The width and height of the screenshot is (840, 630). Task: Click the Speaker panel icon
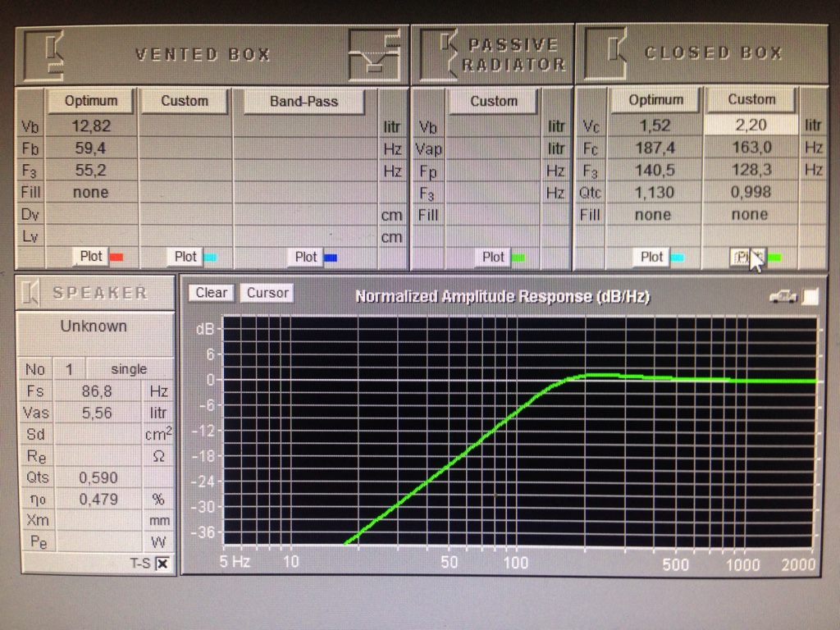[32, 293]
